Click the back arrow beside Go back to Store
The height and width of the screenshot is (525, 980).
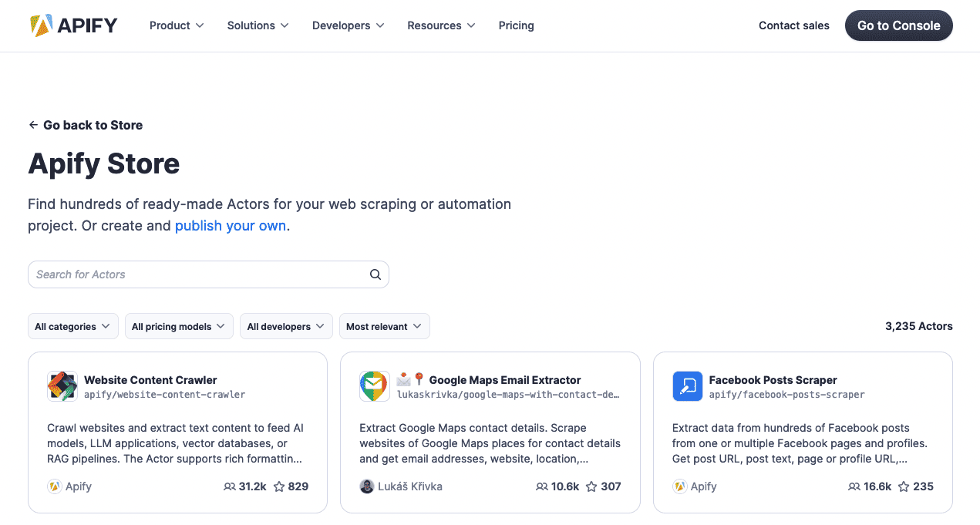pyautogui.click(x=33, y=124)
